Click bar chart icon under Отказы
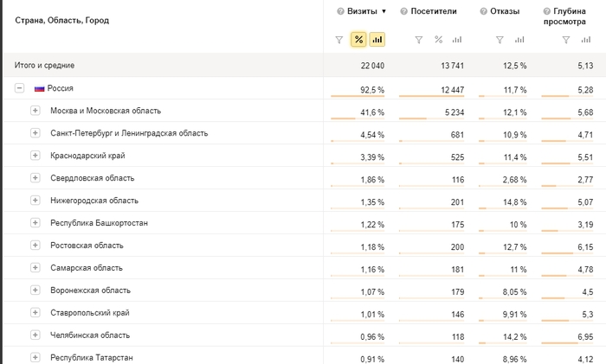 click(x=519, y=40)
